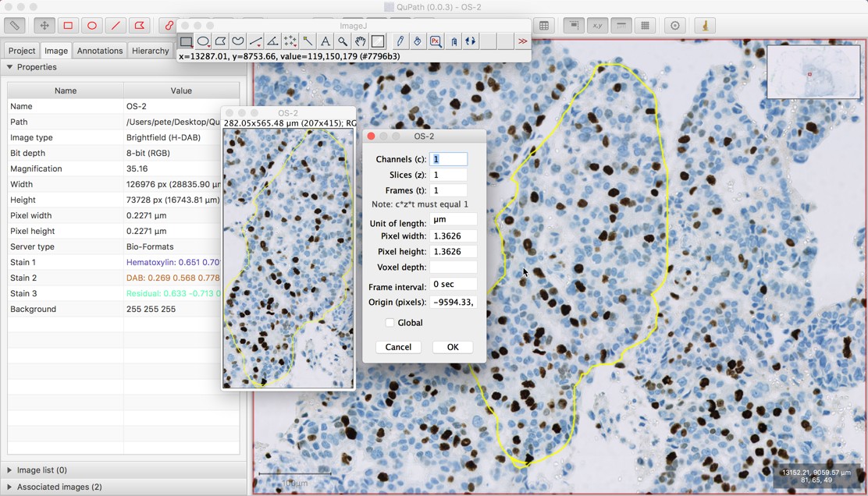Select the ImageJ Rectangle selection tool
Image resolution: width=868 pixels, height=496 pixels.
(x=187, y=41)
